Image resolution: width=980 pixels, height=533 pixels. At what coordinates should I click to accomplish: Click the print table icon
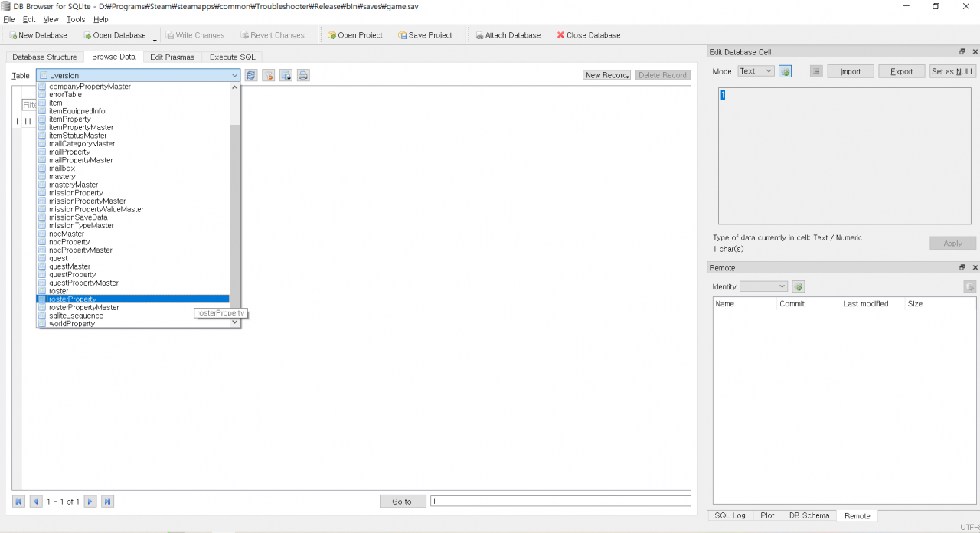coord(303,75)
